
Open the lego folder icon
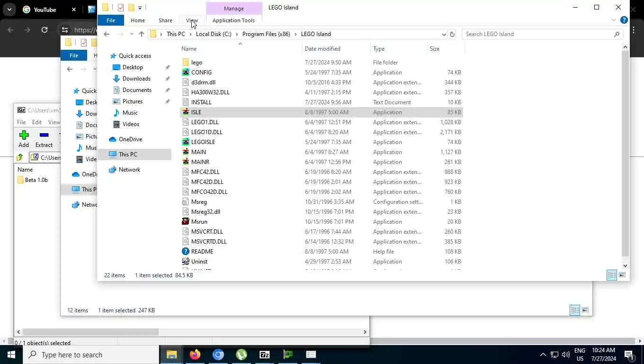point(186,63)
